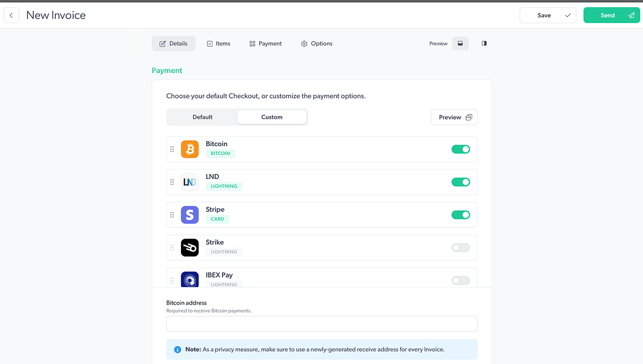Click the paper plane send icon
This screenshot has width=643, height=364.
631,16
